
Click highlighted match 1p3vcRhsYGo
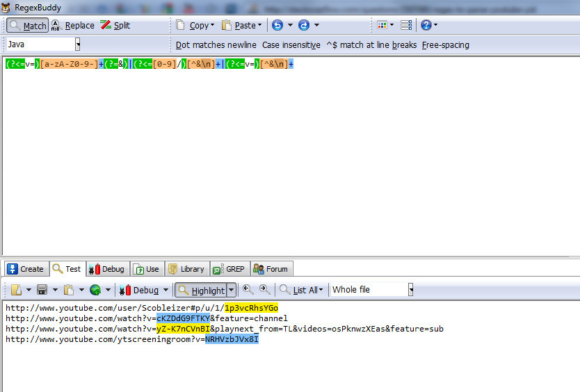click(x=251, y=308)
